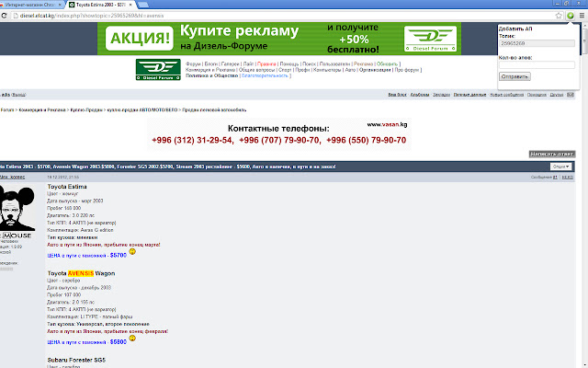Click the page icon in address bar
This screenshot has height=368, width=588.
click(16, 16)
